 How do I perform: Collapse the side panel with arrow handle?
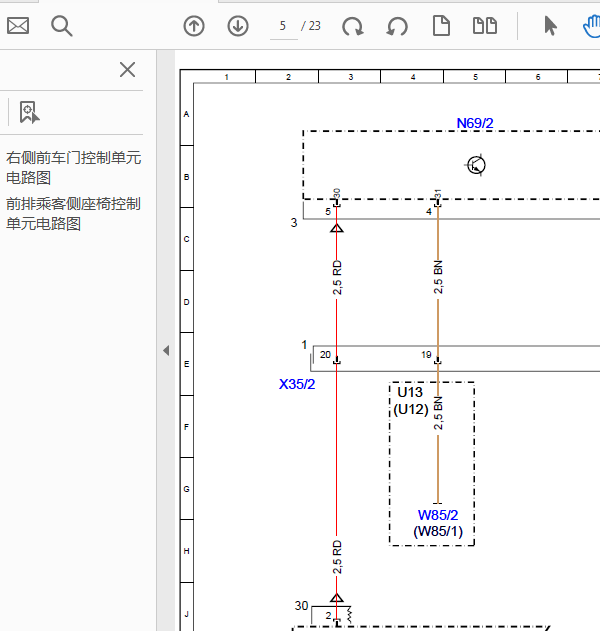coord(166,350)
